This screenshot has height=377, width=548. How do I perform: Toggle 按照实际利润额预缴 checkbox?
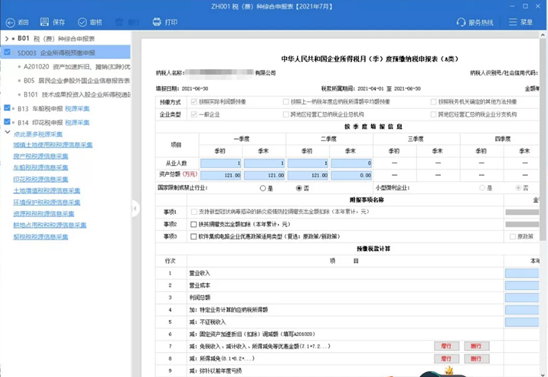[194, 102]
